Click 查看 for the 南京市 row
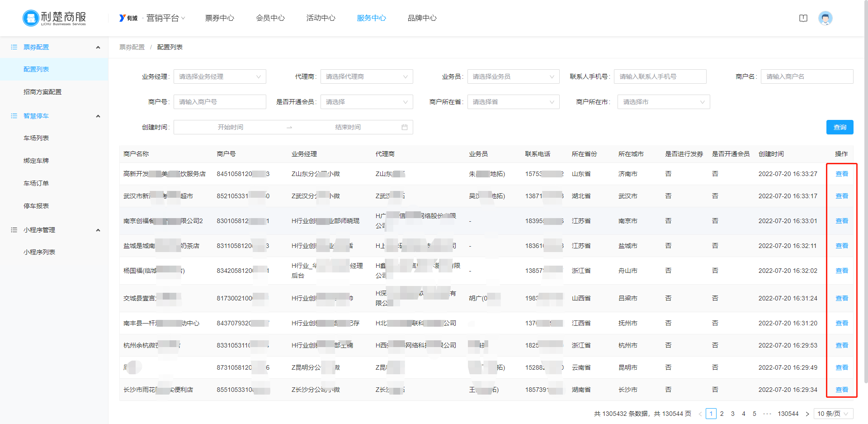868x424 pixels. click(x=842, y=221)
